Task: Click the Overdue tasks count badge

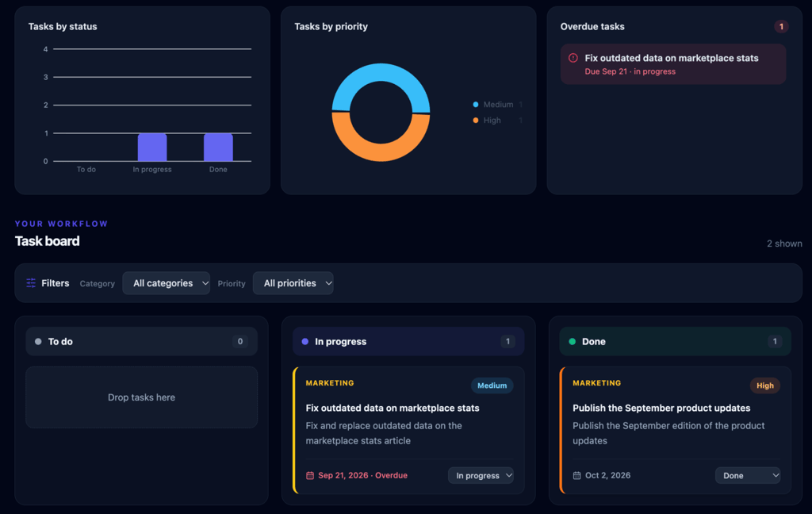Action: pyautogui.click(x=781, y=26)
